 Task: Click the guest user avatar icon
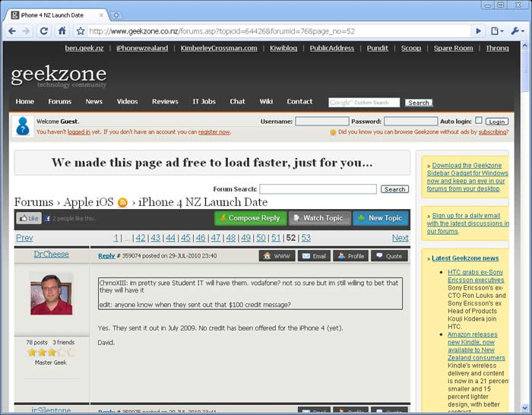[23, 126]
